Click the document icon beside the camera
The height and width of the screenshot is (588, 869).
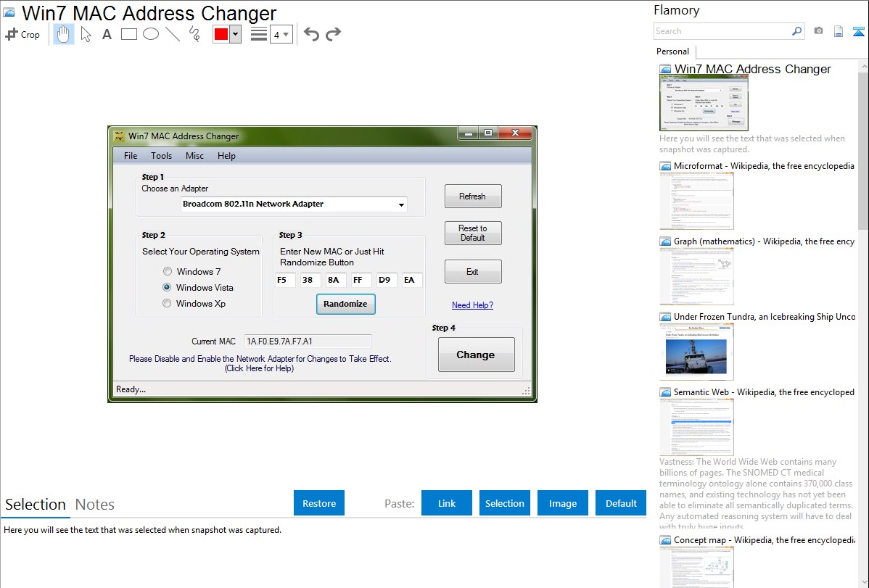click(x=839, y=31)
